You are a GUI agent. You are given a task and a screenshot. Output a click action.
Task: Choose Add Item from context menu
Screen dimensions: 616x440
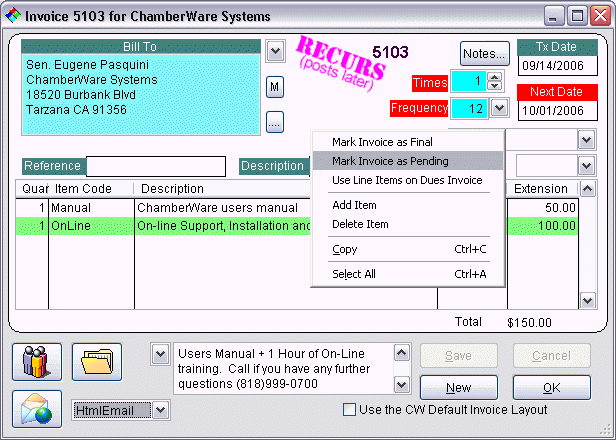[x=408, y=205]
